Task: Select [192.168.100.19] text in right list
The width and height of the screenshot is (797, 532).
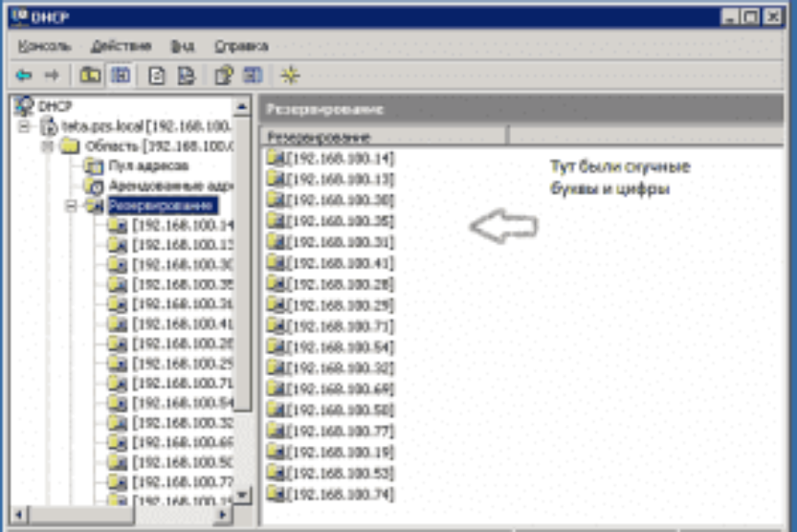Action: pos(340,452)
